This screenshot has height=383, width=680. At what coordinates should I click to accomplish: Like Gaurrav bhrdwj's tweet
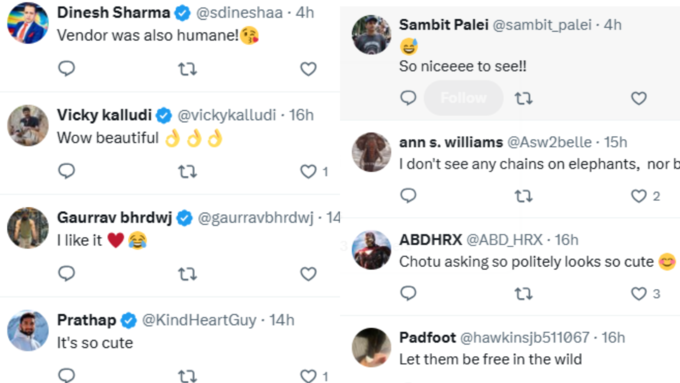click(x=308, y=274)
